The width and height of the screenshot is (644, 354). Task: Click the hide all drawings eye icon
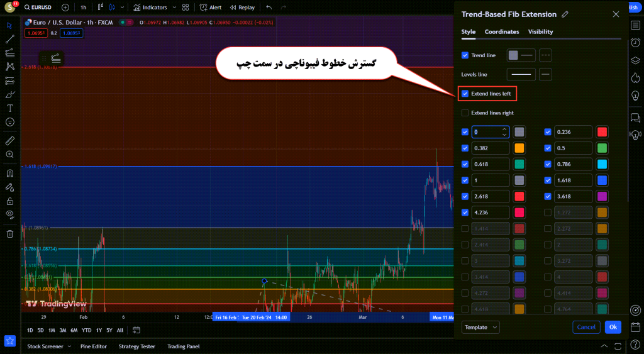(10, 215)
